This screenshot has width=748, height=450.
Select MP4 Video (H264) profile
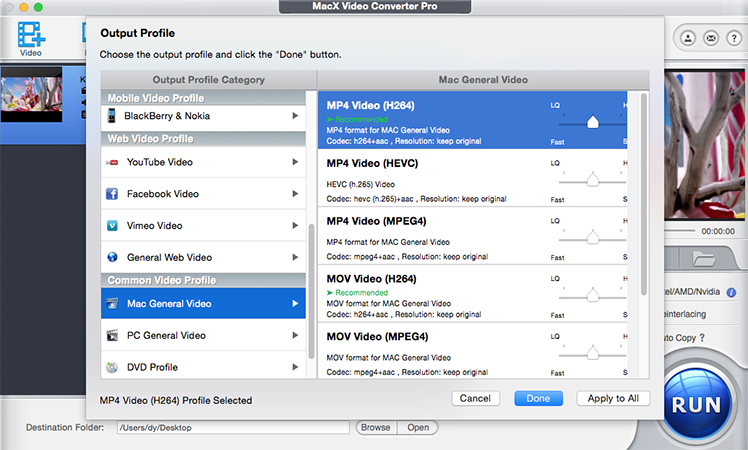[472, 120]
